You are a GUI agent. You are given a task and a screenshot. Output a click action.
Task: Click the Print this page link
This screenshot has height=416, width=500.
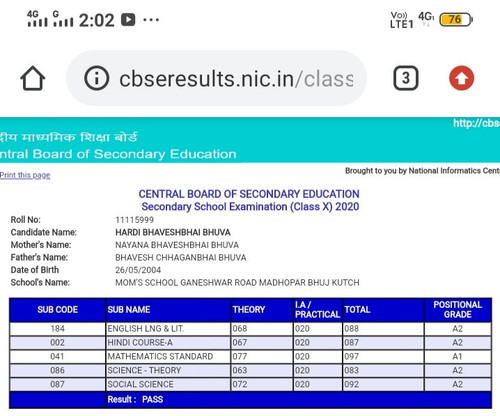tap(25, 175)
